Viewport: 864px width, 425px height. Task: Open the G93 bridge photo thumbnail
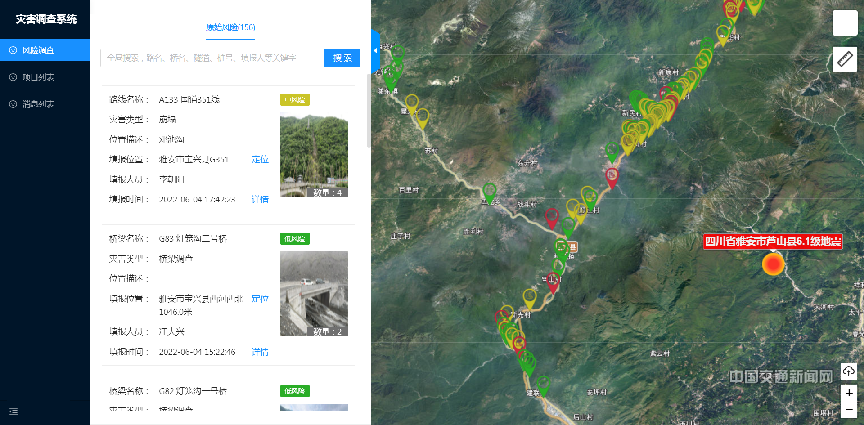[313, 293]
